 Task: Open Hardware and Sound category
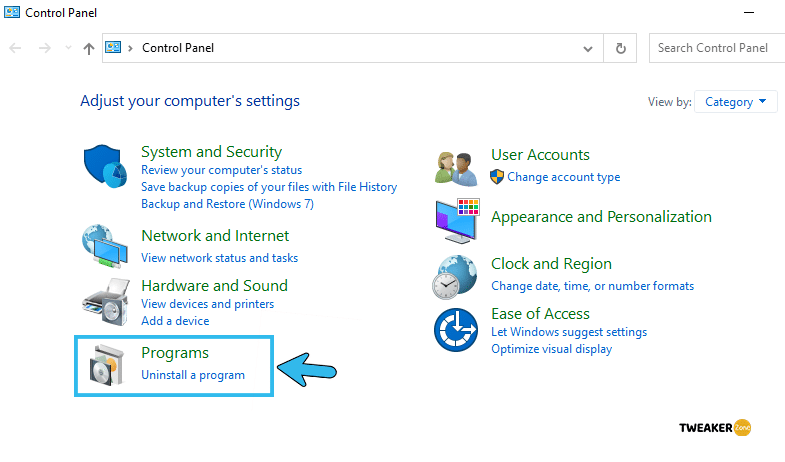214,286
